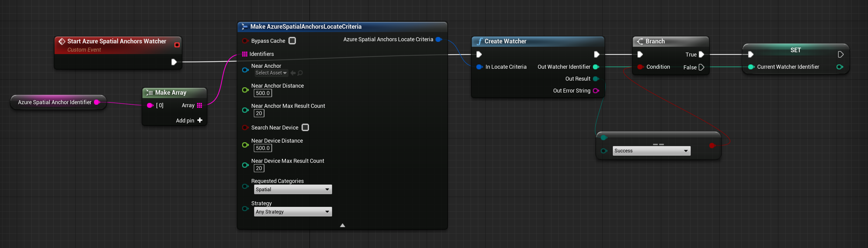Open the Success enum dropdown on equals node
Screen dimensions: 868x248
coord(651,151)
